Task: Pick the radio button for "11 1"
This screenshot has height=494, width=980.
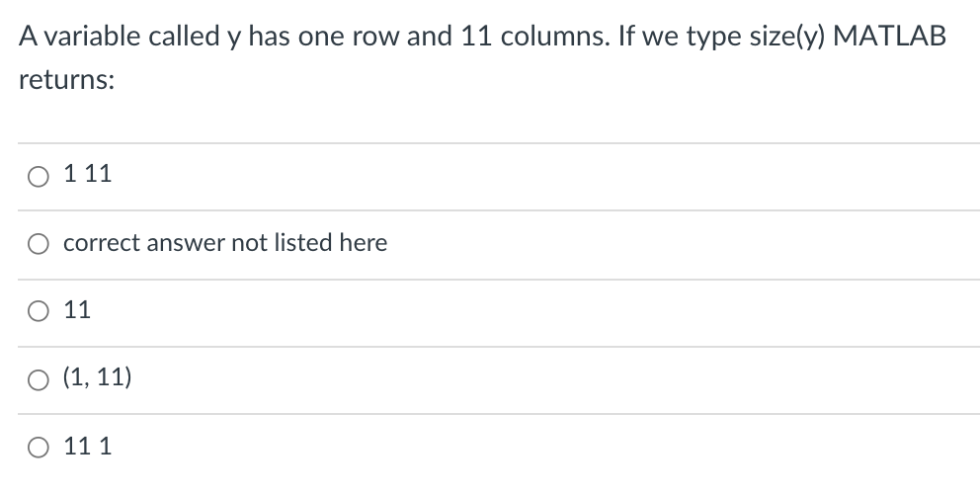Action: tap(39, 448)
